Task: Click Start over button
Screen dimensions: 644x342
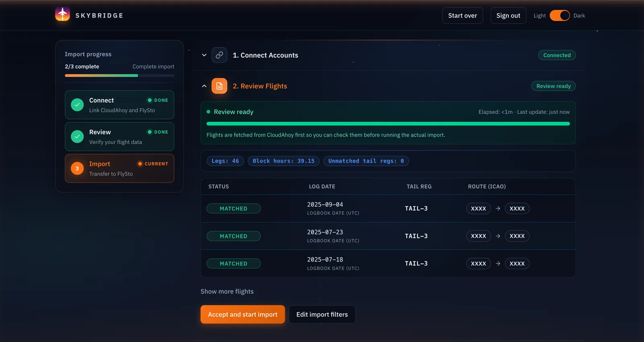Action: point(462,16)
